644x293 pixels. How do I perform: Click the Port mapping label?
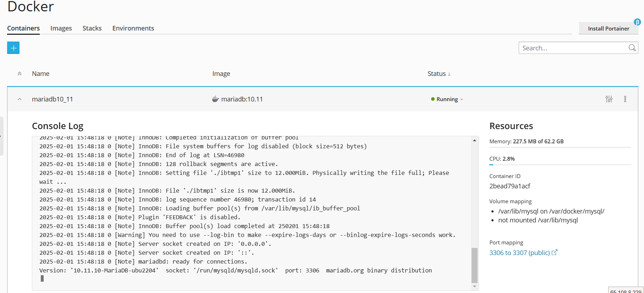pos(506,243)
